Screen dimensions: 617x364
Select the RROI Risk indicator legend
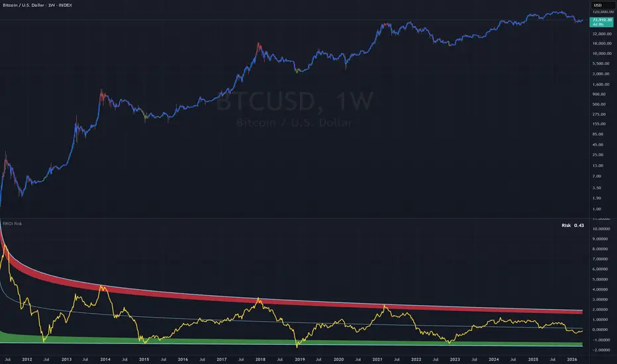12,224
